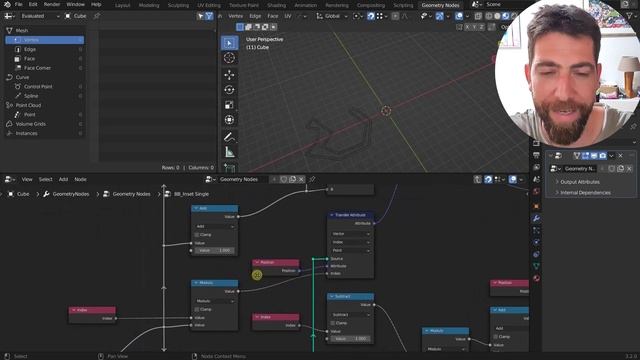Open the Output properties tab icon
640x360 pixels.
536,155
